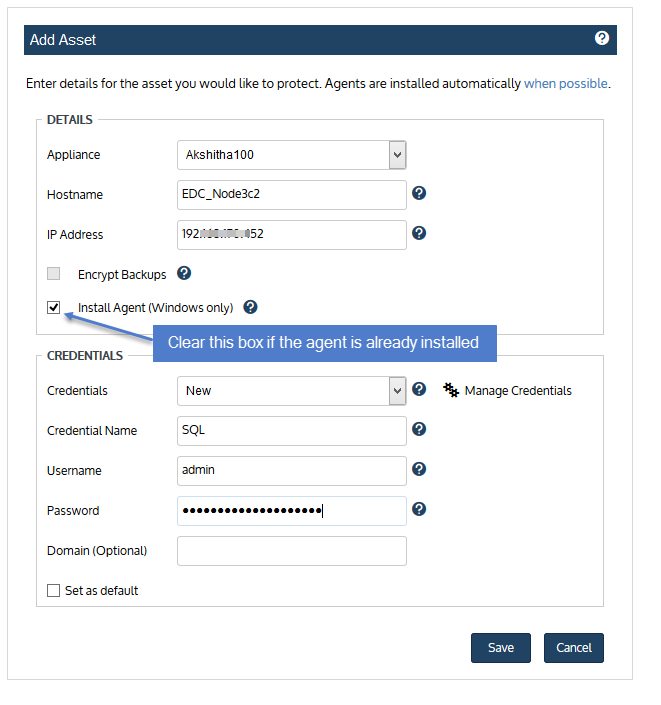View help for Encrypt Backups option
The height and width of the screenshot is (705, 661).
click(184, 273)
